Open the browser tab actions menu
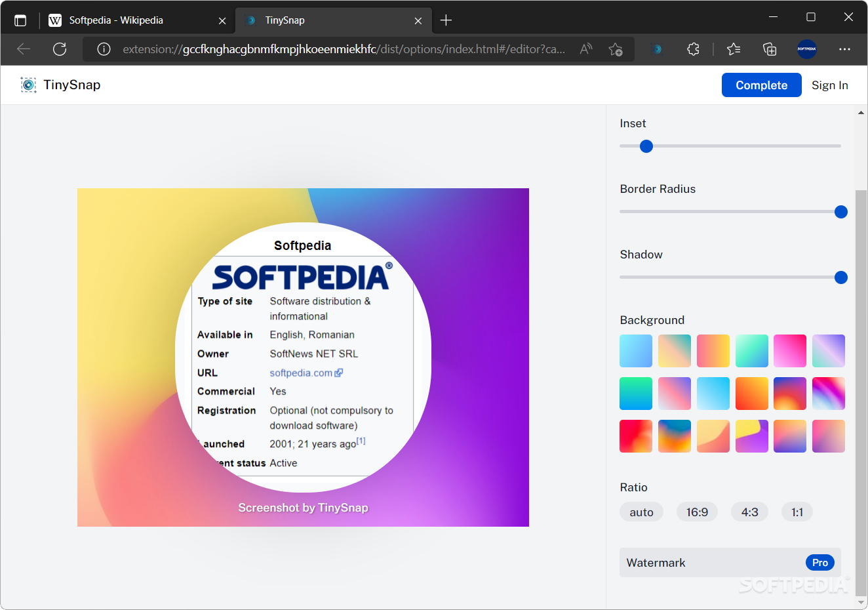The image size is (868, 610). pos(20,20)
